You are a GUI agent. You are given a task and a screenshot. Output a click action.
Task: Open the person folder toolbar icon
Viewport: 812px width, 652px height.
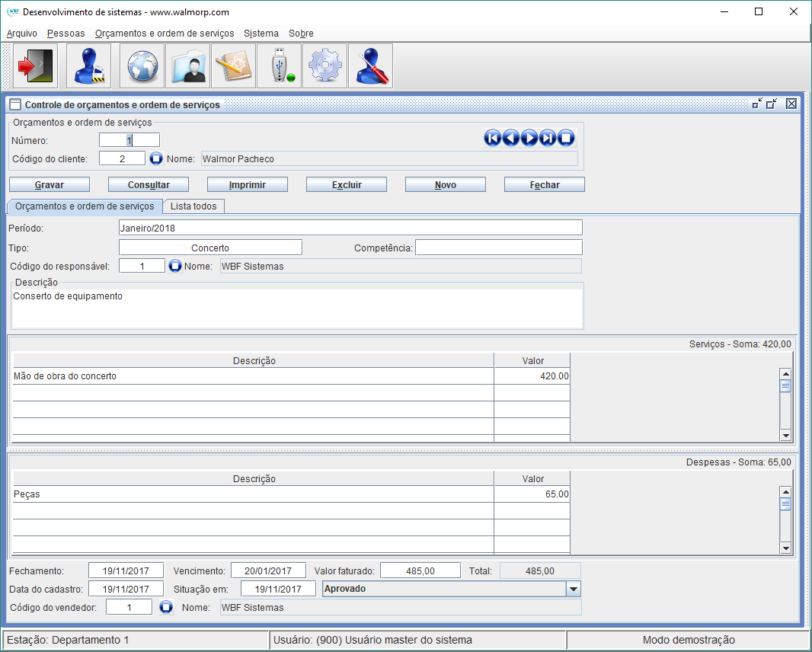pos(187,66)
